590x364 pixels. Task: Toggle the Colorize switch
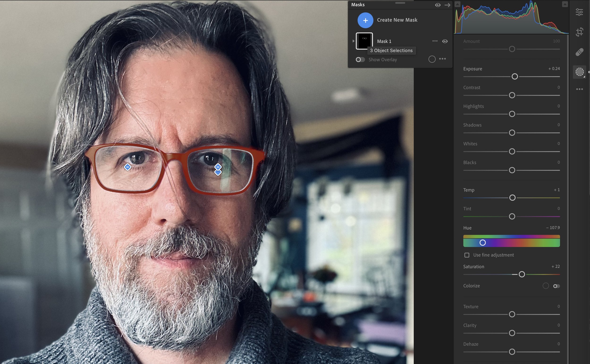click(x=556, y=286)
